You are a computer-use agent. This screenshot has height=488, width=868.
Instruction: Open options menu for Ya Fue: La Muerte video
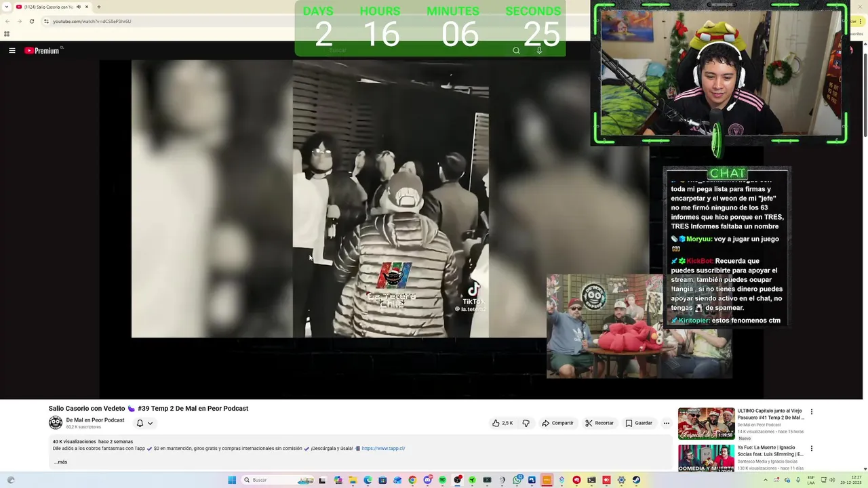tap(811, 448)
